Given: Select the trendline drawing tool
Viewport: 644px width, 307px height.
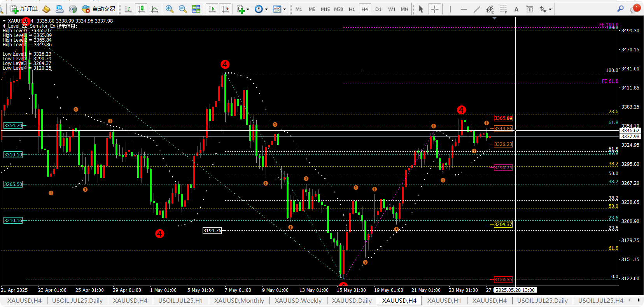Looking at the screenshot, I should pyautogui.click(x=477, y=9).
